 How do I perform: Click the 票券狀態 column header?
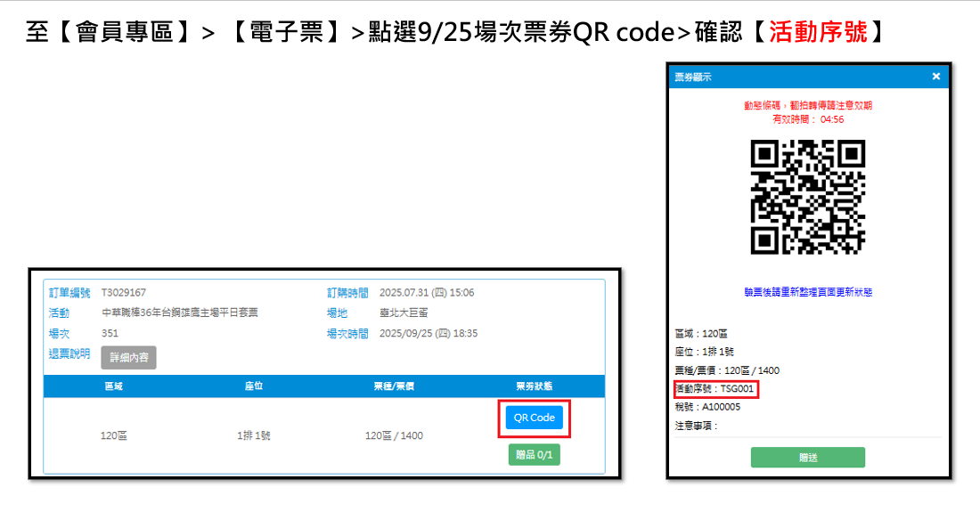[534, 386]
